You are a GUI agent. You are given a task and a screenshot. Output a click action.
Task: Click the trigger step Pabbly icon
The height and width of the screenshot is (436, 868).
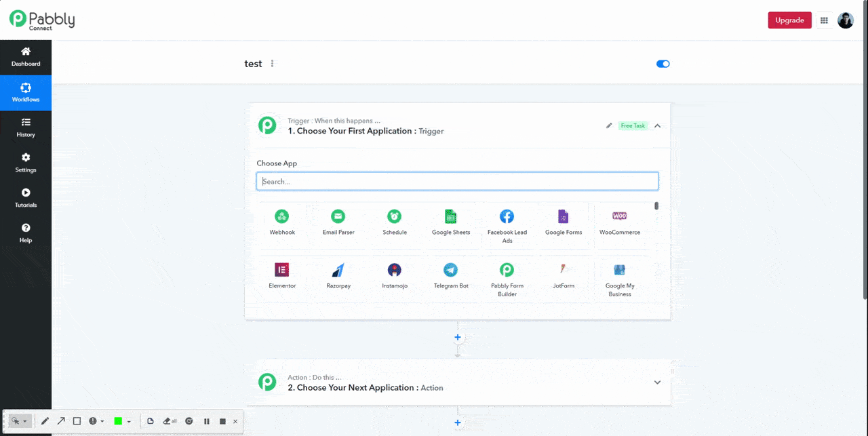(267, 125)
